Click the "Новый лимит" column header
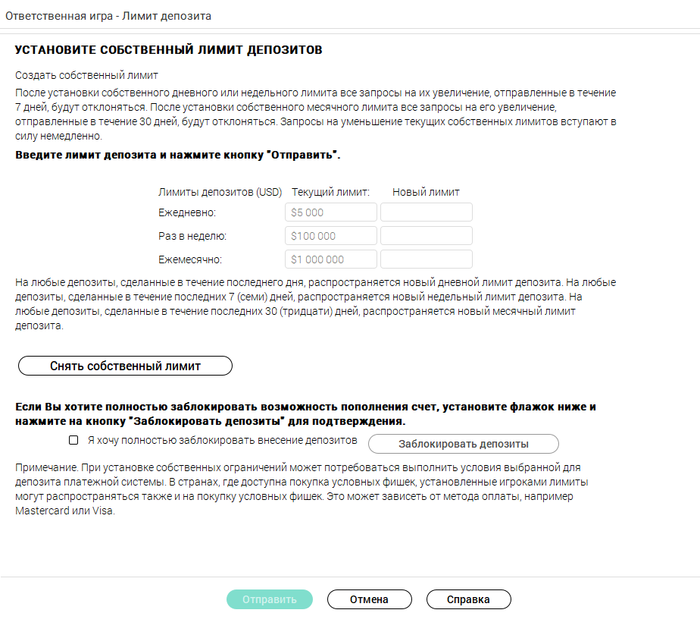 (x=426, y=191)
